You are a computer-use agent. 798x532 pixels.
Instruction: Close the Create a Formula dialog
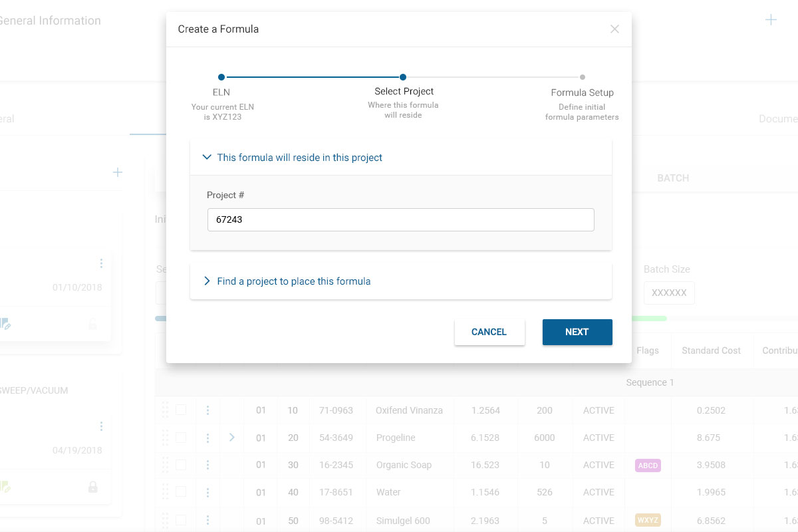pyautogui.click(x=614, y=29)
